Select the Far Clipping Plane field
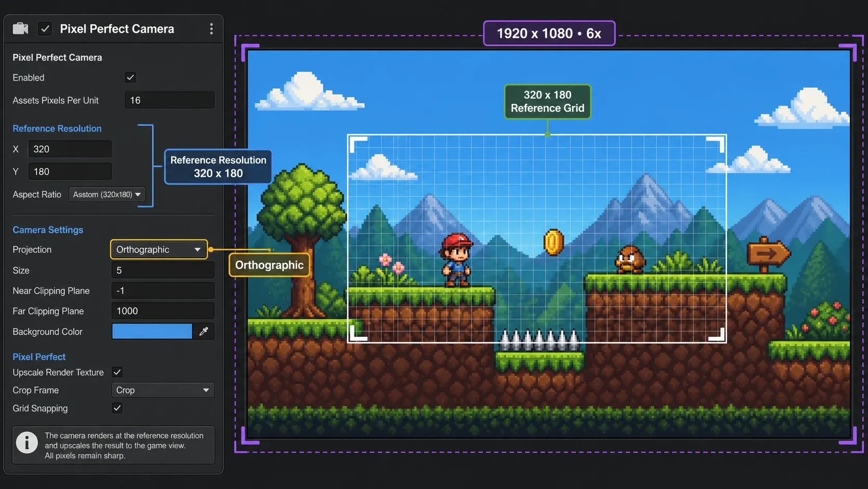The height and width of the screenshot is (489, 868). 163,311
